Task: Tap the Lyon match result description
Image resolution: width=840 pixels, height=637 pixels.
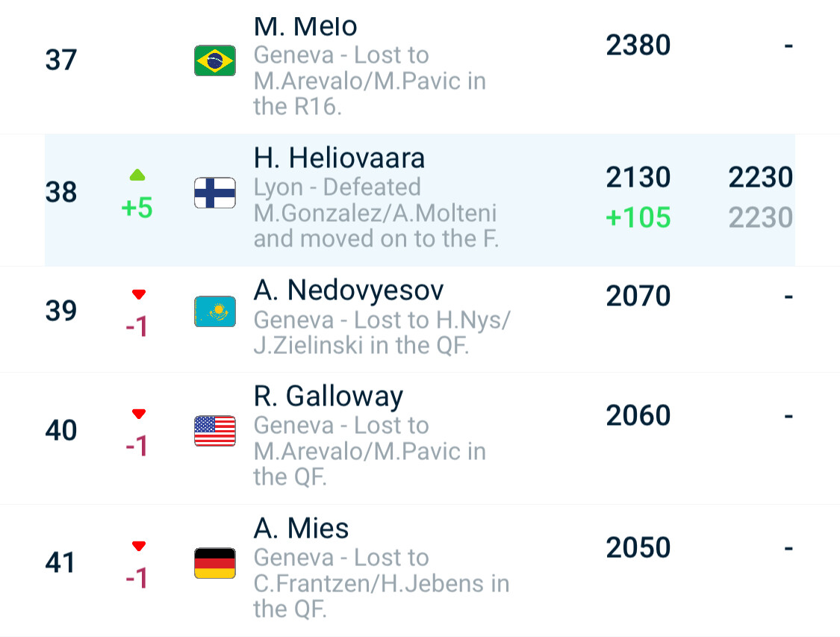Action: 376,213
